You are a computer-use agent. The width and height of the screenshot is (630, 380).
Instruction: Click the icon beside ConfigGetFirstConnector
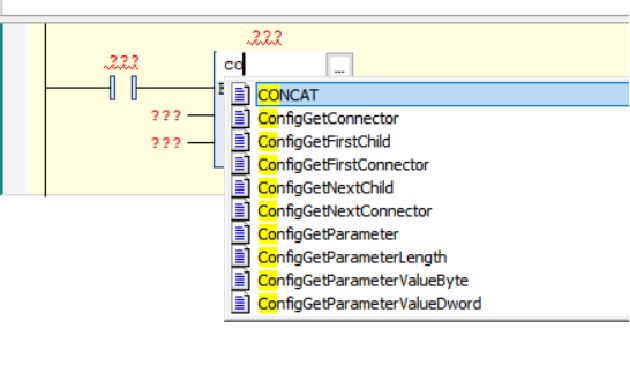coord(240,164)
